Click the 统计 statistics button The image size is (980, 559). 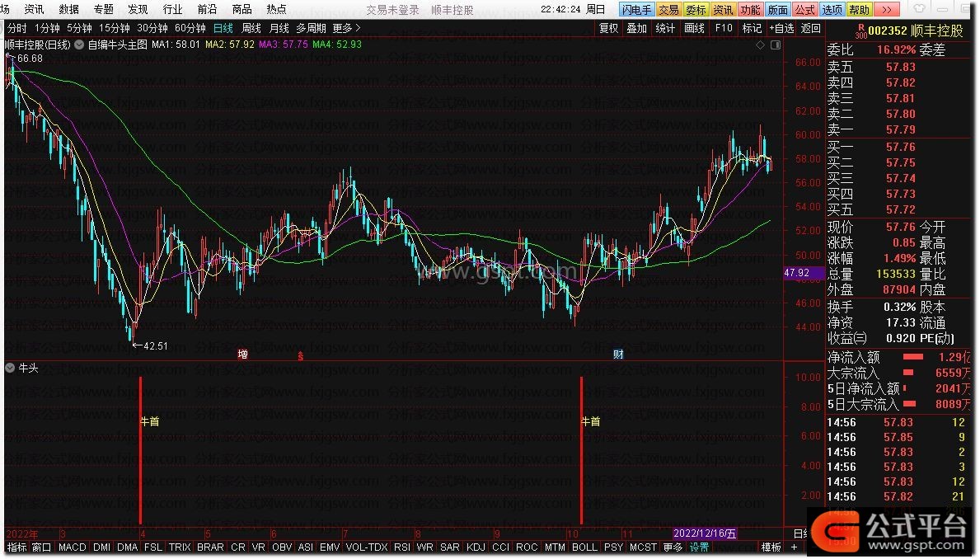click(x=665, y=28)
